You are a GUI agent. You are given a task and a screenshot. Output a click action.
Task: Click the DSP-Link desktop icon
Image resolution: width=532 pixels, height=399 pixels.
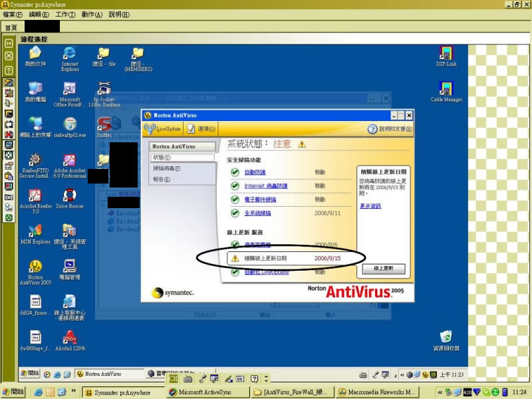click(446, 57)
